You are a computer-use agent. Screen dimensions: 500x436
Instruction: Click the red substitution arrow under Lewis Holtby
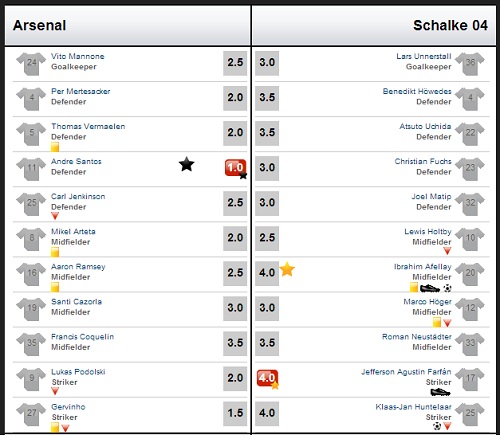click(x=447, y=251)
